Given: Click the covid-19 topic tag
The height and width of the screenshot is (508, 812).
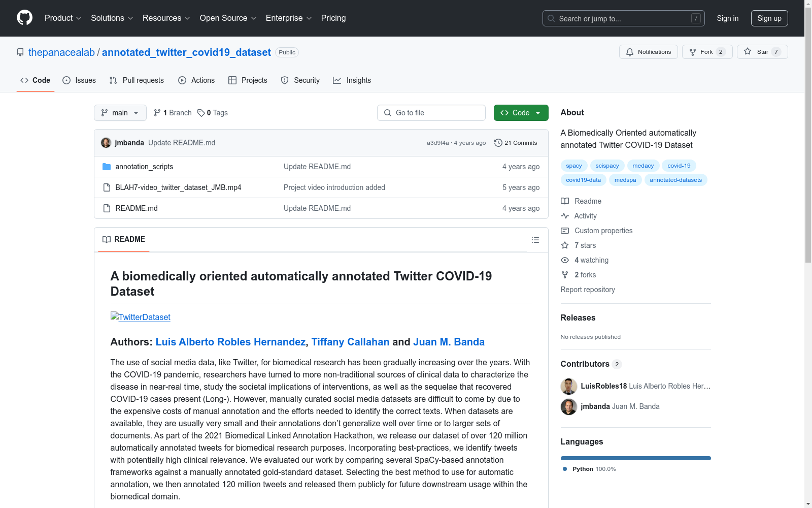Looking at the screenshot, I should 679,166.
